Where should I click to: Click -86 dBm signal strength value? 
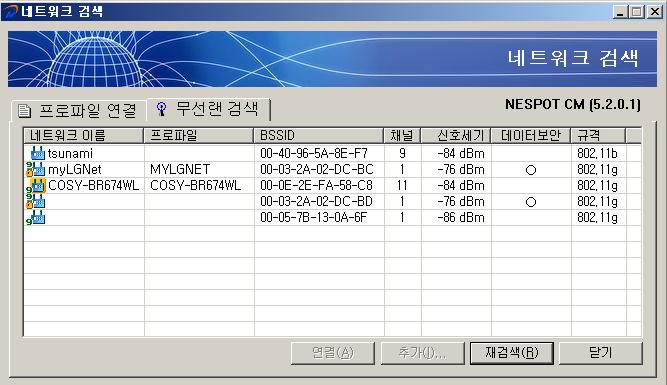461,217
